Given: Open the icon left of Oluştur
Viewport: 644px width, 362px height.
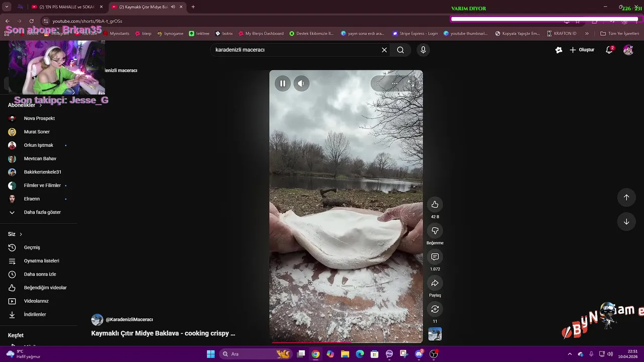Looking at the screenshot, I should [558, 50].
